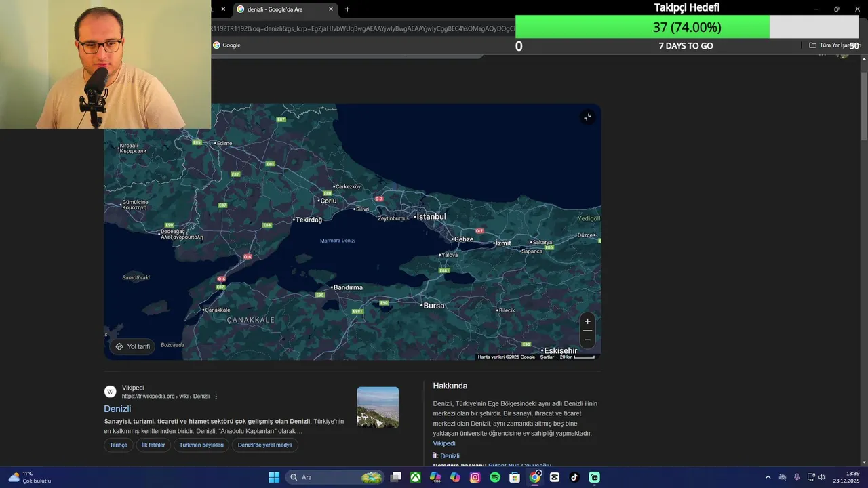868x488 pixels.
Task: Click the İzmit label on the map
Action: 503,243
